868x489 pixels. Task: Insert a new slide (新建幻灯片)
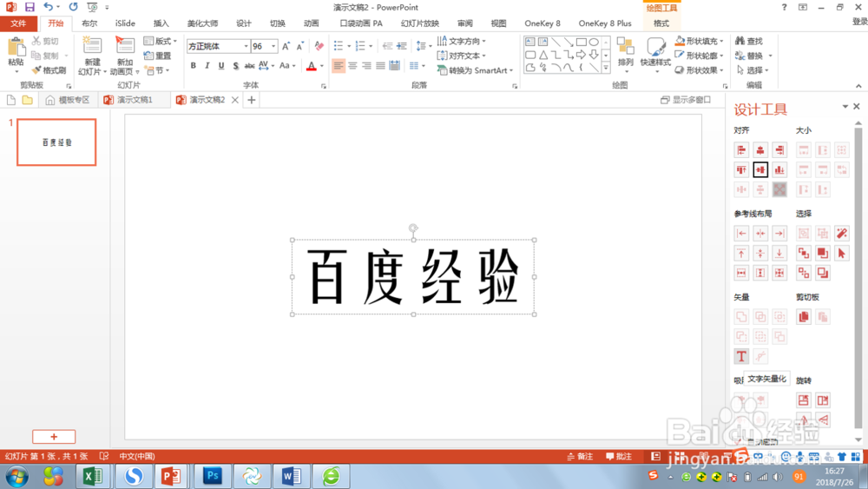point(92,56)
